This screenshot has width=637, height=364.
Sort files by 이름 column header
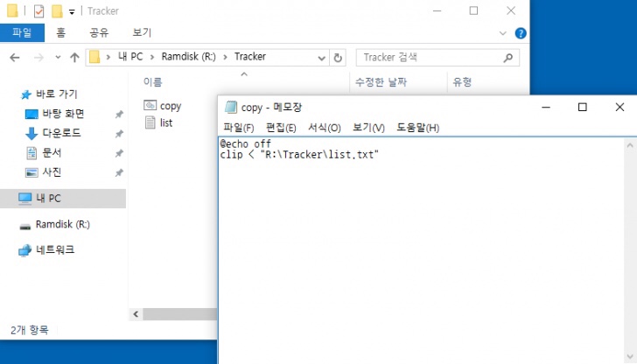153,82
